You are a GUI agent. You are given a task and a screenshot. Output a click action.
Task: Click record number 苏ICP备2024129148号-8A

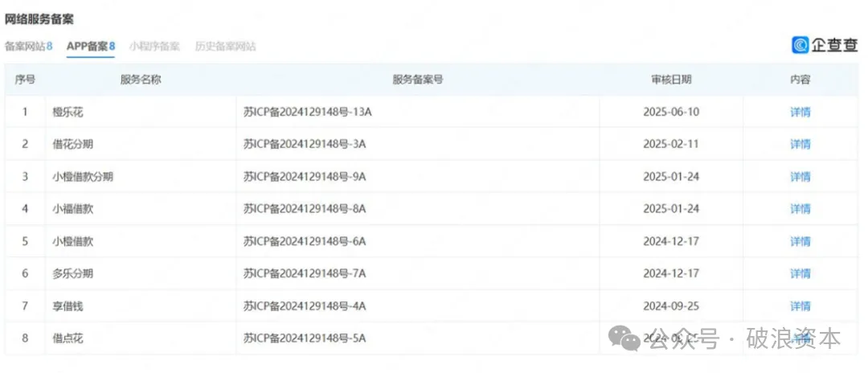tap(305, 209)
